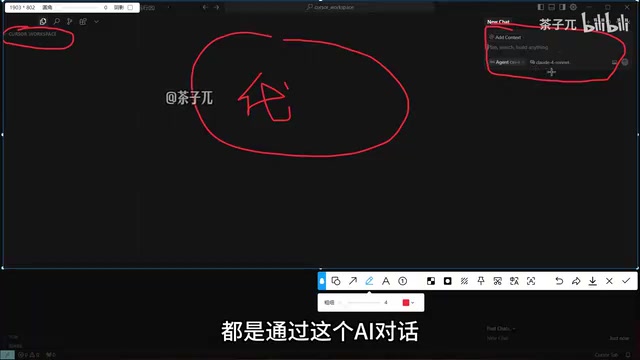640x360 pixels.
Task: Select the text annotation tool
Action: click(386, 281)
